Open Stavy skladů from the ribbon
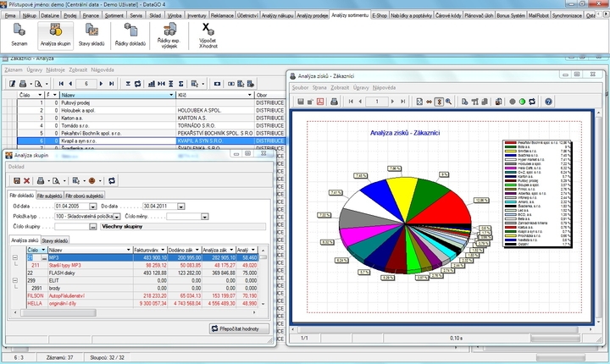 91,35
